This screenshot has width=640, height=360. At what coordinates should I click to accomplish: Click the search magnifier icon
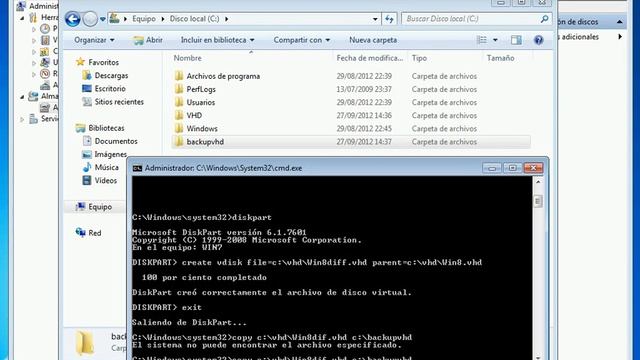pos(544,19)
